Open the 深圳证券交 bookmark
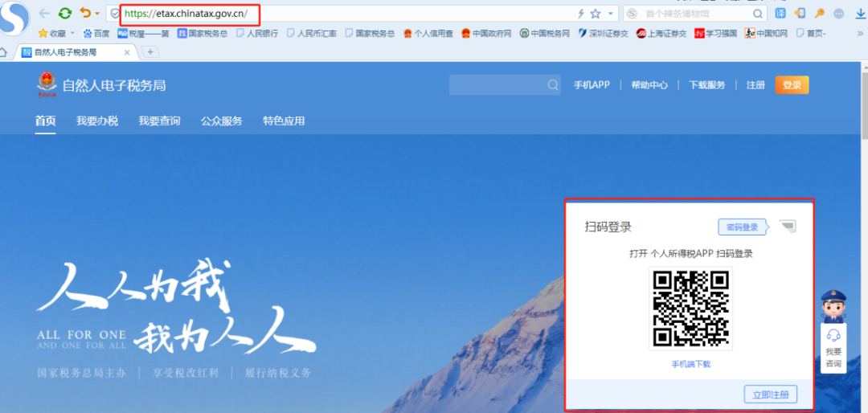 click(x=603, y=33)
